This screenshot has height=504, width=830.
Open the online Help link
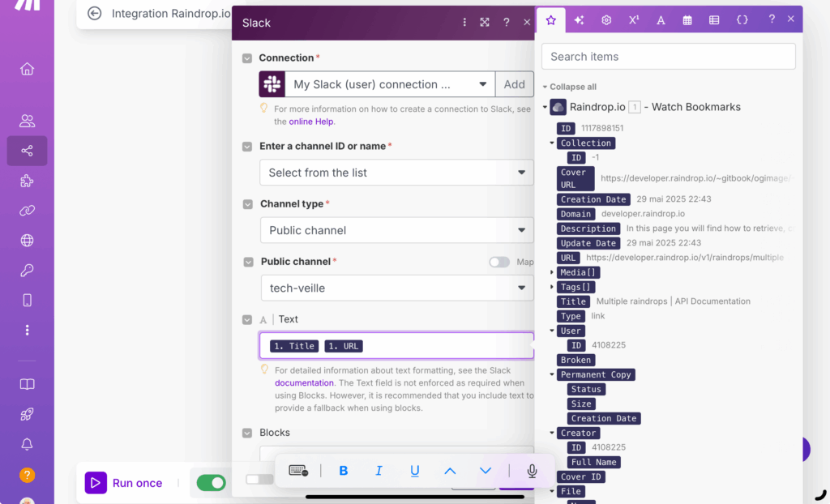coord(311,122)
